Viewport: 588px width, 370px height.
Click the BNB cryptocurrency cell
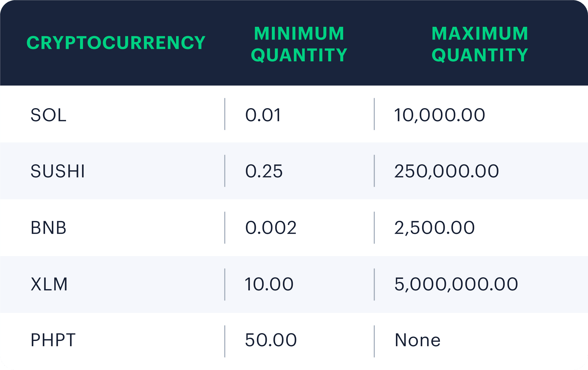pyautogui.click(x=49, y=228)
